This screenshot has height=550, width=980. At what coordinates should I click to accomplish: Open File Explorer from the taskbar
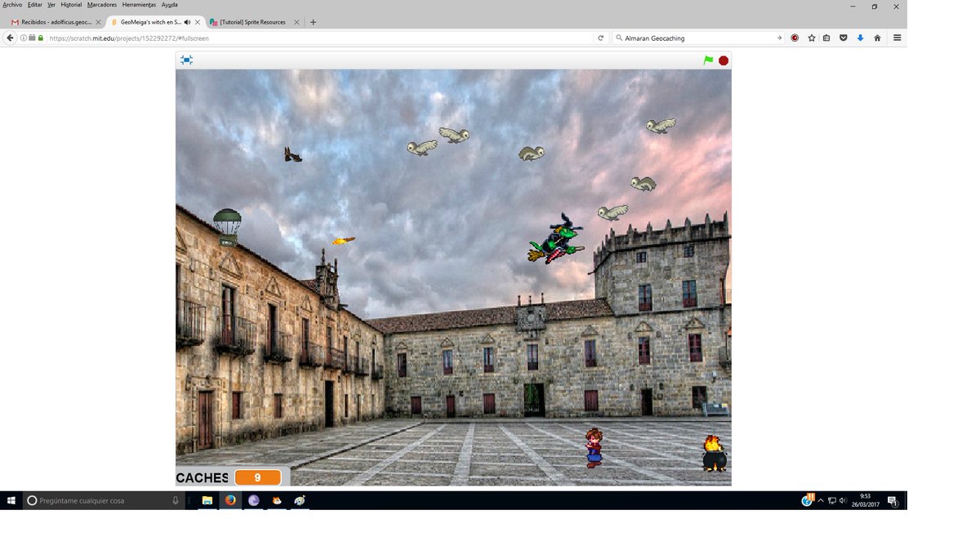[207, 500]
